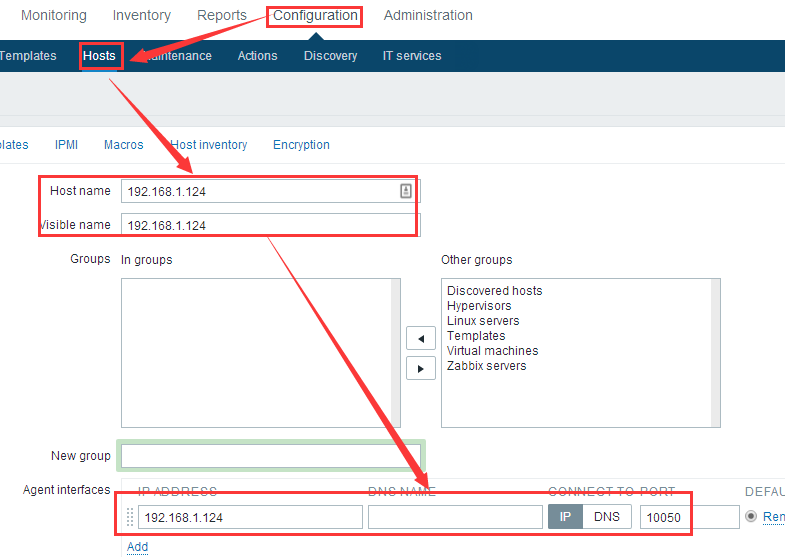Click the DNS name input field
785x557 pixels.
pos(455,517)
